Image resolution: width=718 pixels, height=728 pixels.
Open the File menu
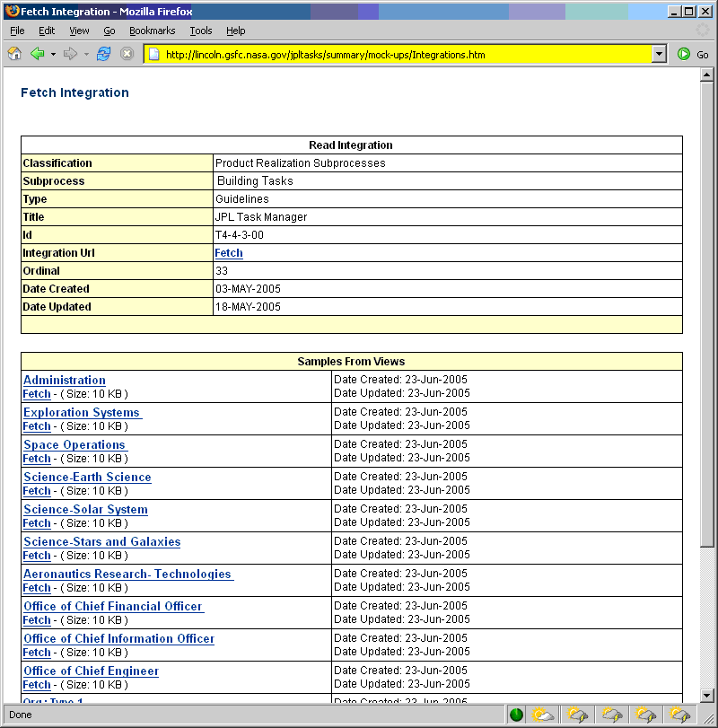pos(17,31)
